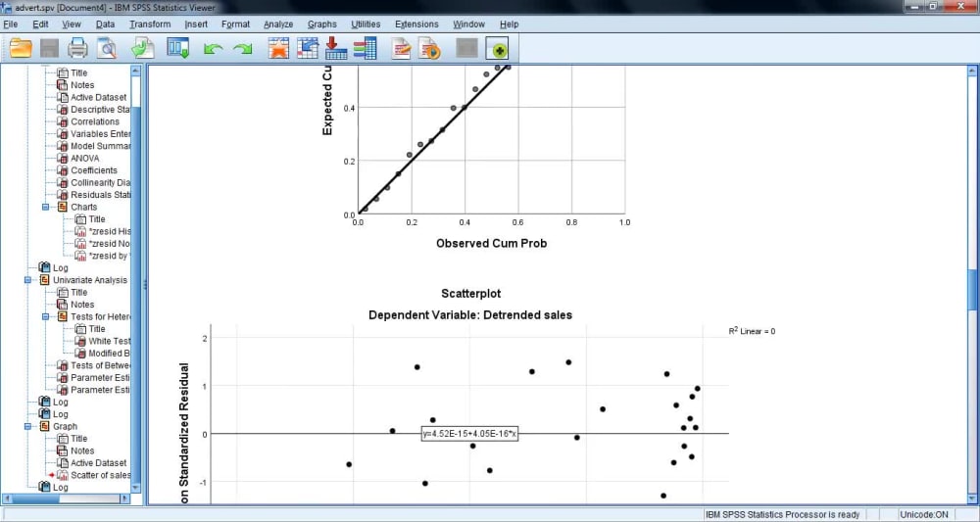Open the View menu
This screenshot has width=980, height=522.
(72, 24)
